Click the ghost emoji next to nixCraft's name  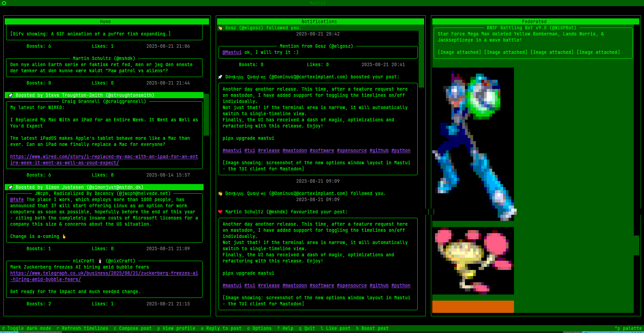tap(99, 261)
